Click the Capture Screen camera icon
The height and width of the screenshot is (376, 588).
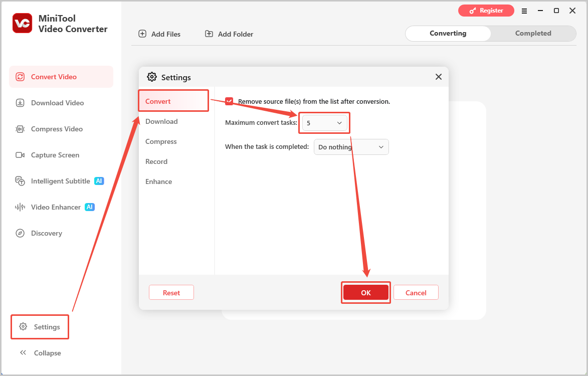pyautogui.click(x=20, y=155)
